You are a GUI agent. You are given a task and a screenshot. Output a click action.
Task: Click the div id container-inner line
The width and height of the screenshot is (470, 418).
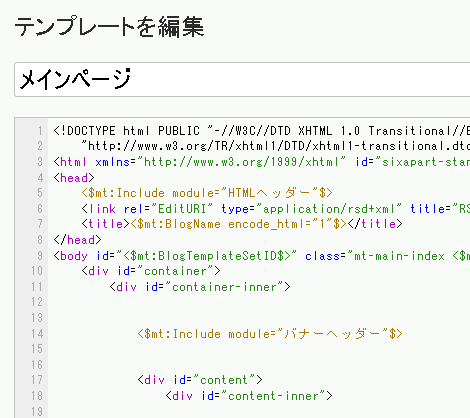(200, 287)
